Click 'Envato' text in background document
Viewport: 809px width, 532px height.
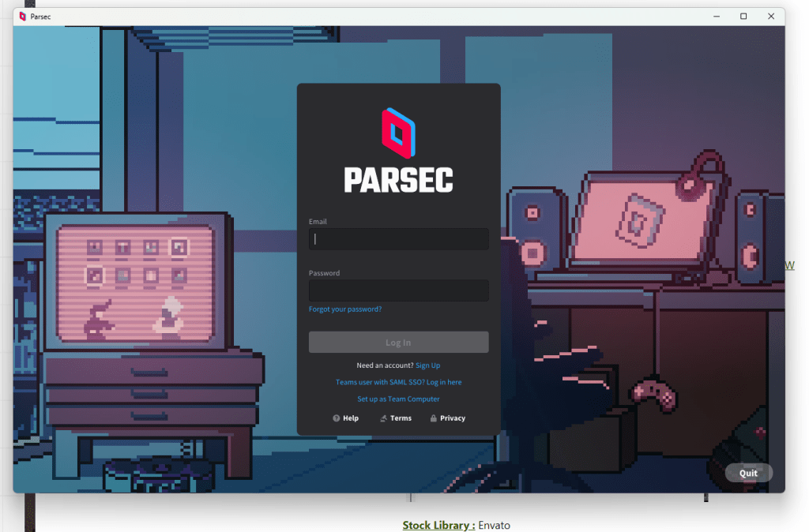(x=495, y=526)
